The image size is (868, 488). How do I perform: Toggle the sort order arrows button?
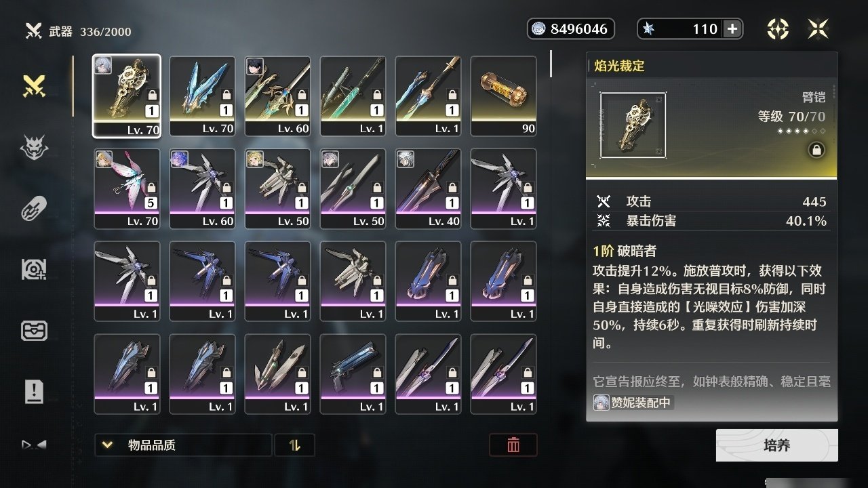(x=294, y=445)
